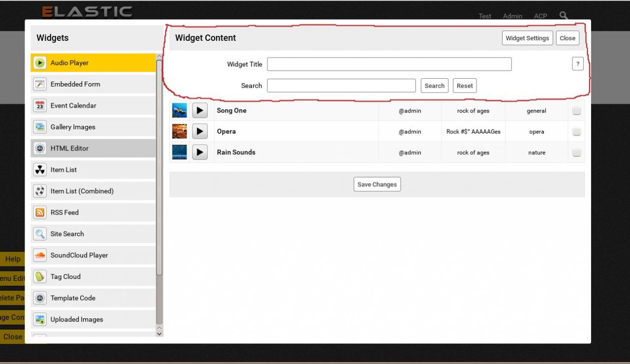Open the ACP menu item
The height and width of the screenshot is (364, 630).
(540, 16)
